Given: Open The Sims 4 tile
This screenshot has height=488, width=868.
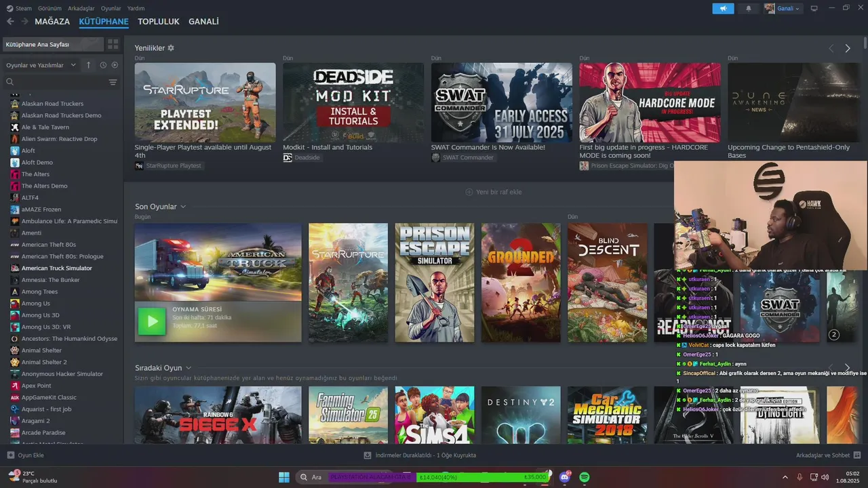Looking at the screenshot, I should [x=435, y=415].
